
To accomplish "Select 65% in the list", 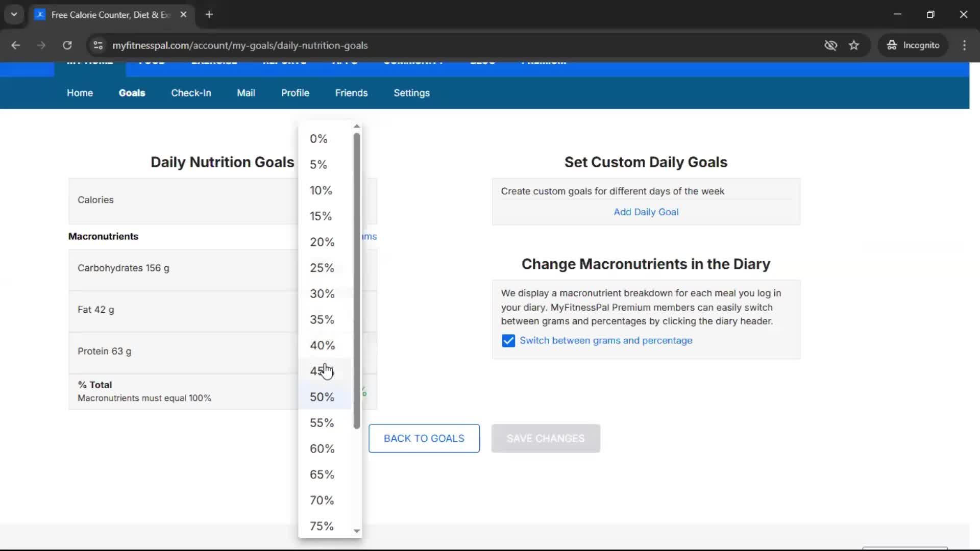I will pyautogui.click(x=325, y=475).
